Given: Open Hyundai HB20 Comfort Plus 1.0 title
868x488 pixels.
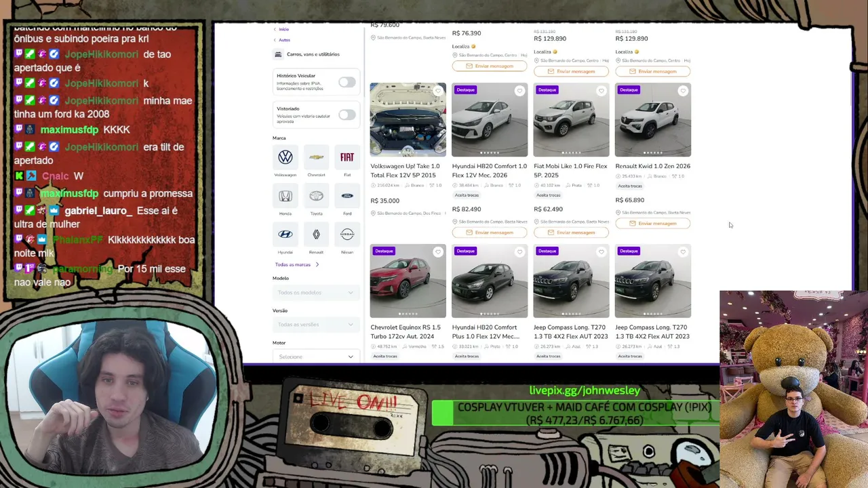Looking at the screenshot, I should pos(486,332).
